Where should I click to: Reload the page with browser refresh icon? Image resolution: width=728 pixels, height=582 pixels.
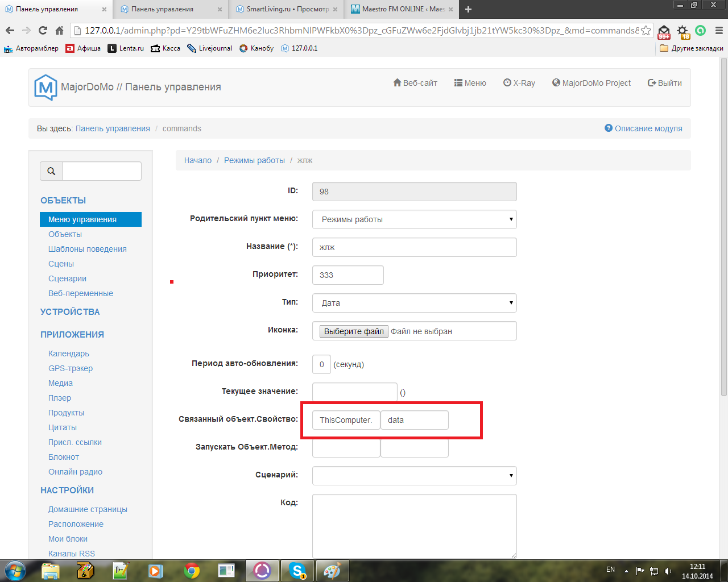click(x=43, y=31)
